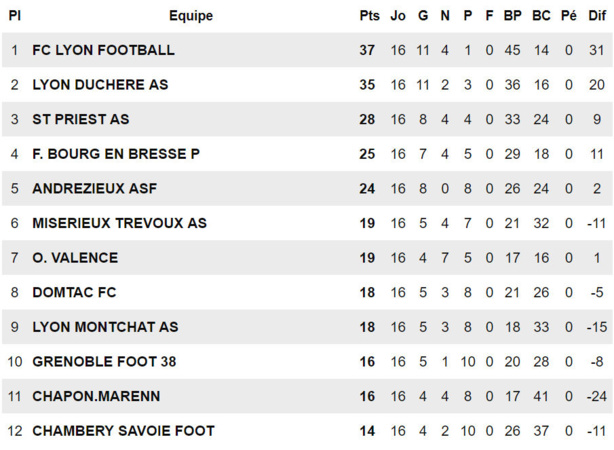Click the BP column header

(x=513, y=16)
